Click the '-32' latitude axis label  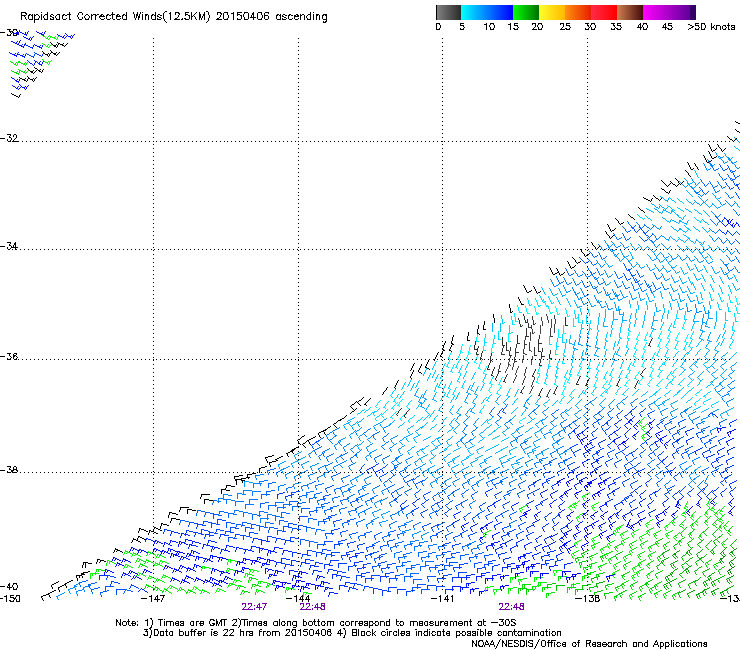coord(9,138)
